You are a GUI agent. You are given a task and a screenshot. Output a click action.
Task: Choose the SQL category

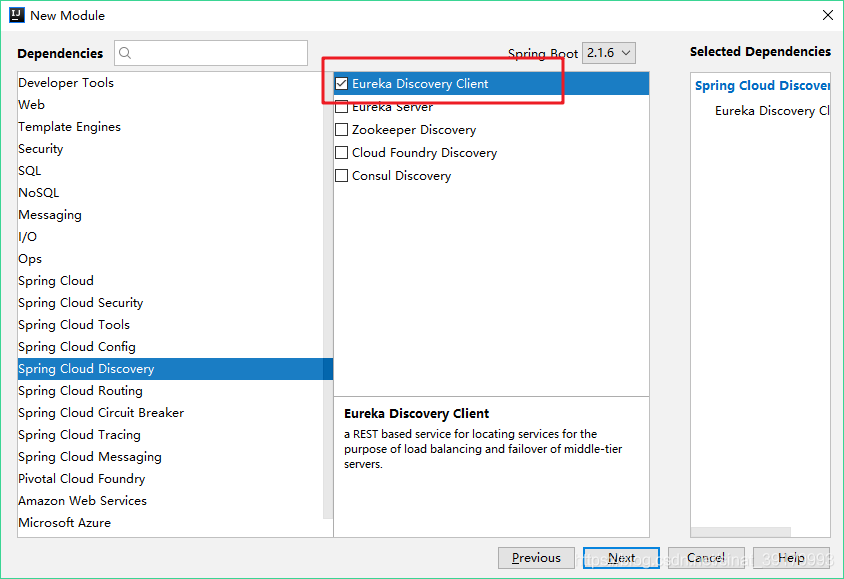click(x=170, y=171)
